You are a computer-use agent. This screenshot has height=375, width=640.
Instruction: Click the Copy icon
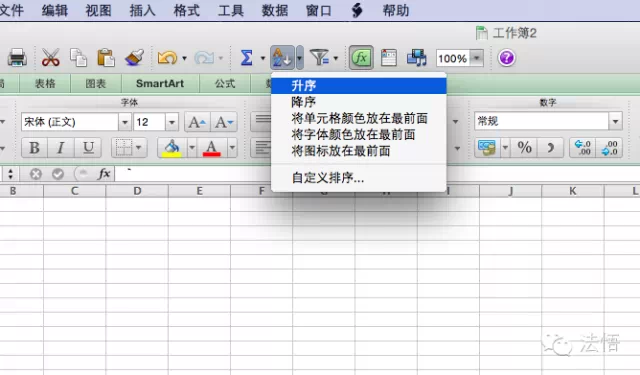point(78,58)
